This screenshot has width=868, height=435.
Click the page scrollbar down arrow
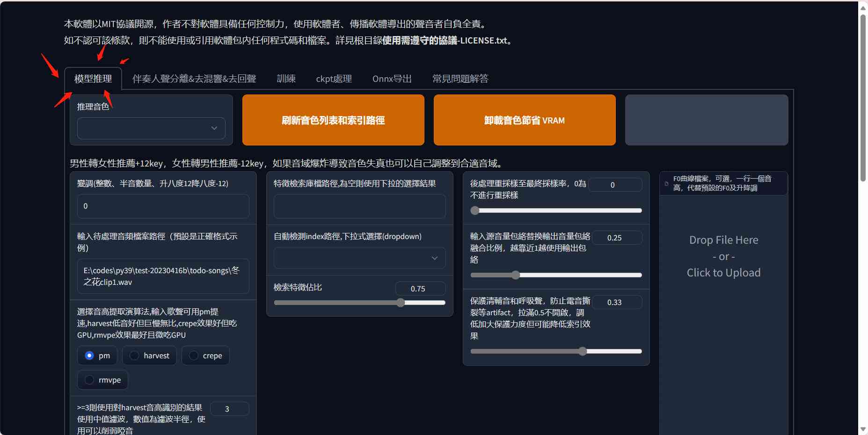pyautogui.click(x=863, y=429)
